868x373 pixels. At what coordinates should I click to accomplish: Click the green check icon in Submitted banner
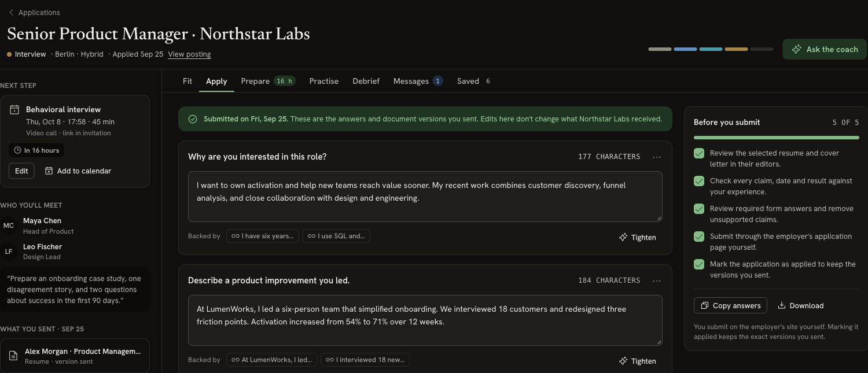[x=193, y=119]
